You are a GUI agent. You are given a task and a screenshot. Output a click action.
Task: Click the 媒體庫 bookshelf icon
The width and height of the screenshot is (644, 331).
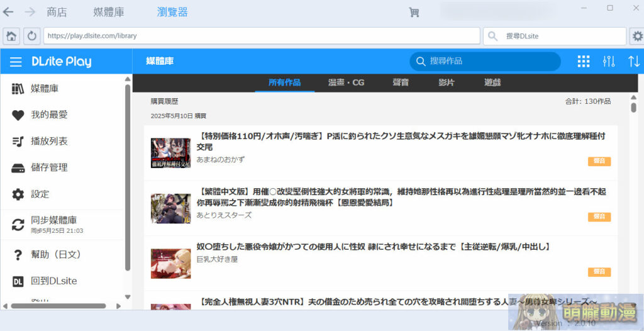pos(18,89)
